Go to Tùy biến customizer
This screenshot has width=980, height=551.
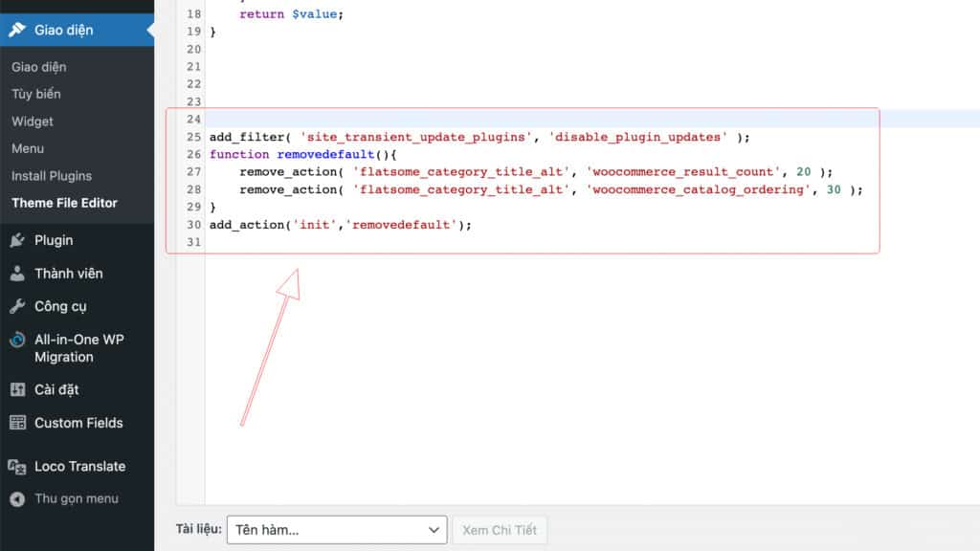36,94
